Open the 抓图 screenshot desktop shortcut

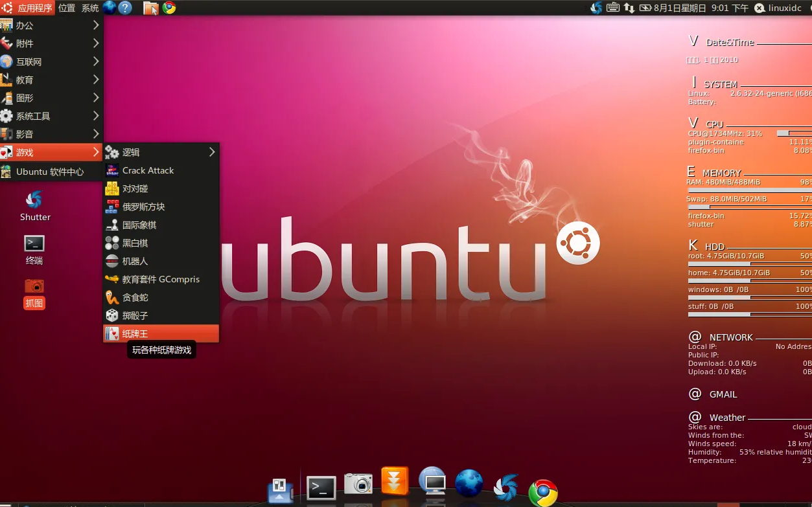tap(34, 293)
